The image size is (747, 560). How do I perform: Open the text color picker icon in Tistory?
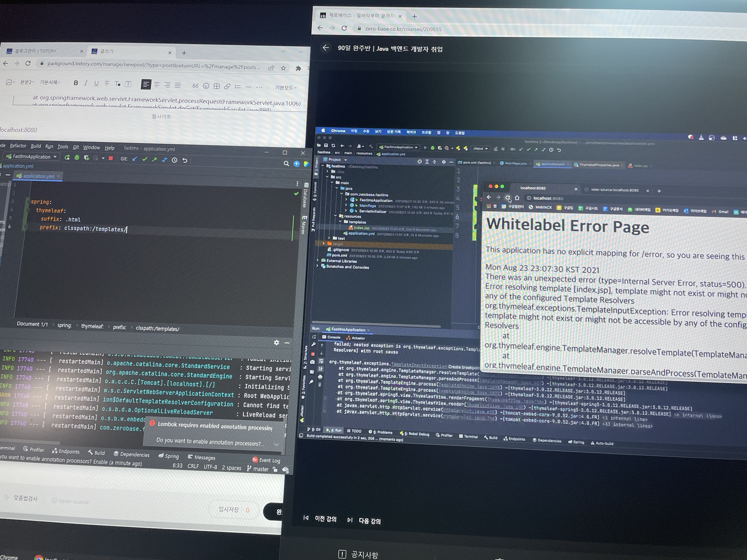pos(117,84)
